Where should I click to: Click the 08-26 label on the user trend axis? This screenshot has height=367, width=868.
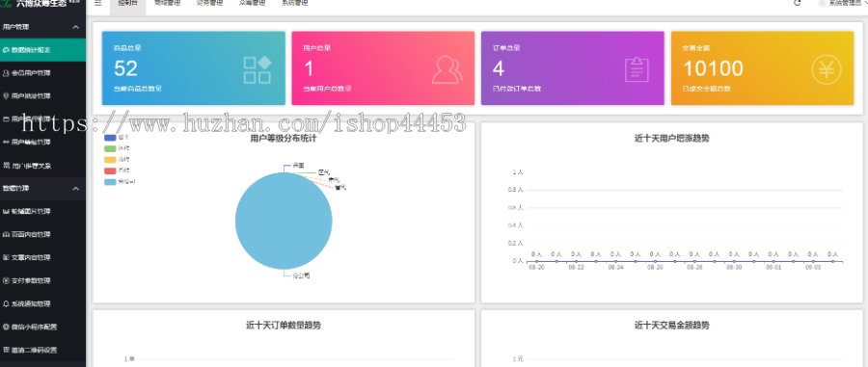pyautogui.click(x=655, y=267)
